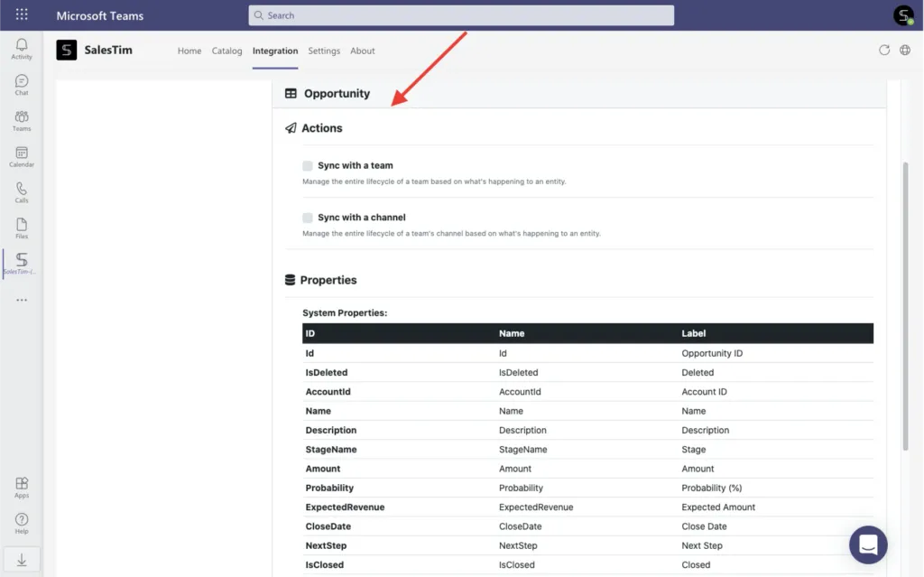The width and height of the screenshot is (924, 577).
Task: Go to the Home tab
Action: tap(189, 51)
